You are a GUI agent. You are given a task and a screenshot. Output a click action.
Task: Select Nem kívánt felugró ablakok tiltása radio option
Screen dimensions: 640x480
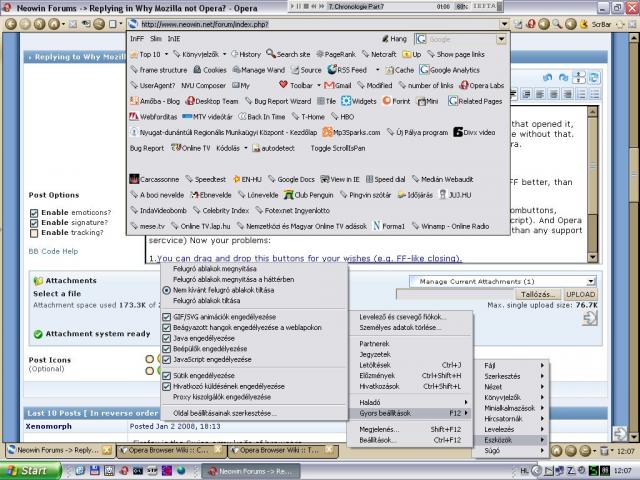(x=167, y=289)
